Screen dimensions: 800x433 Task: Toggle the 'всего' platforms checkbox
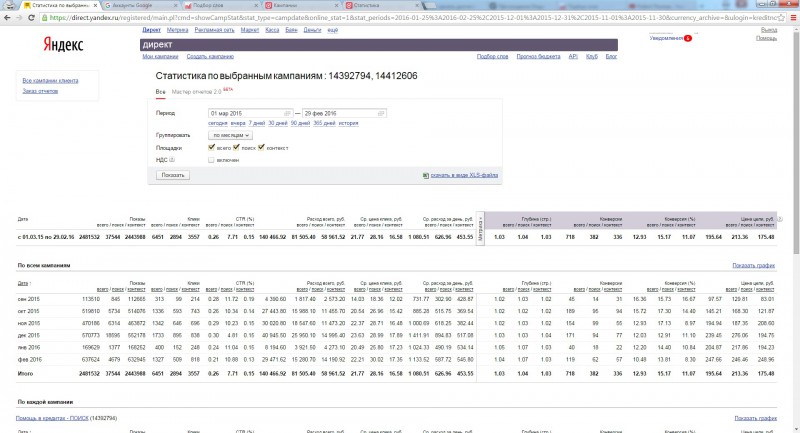tap(211, 147)
